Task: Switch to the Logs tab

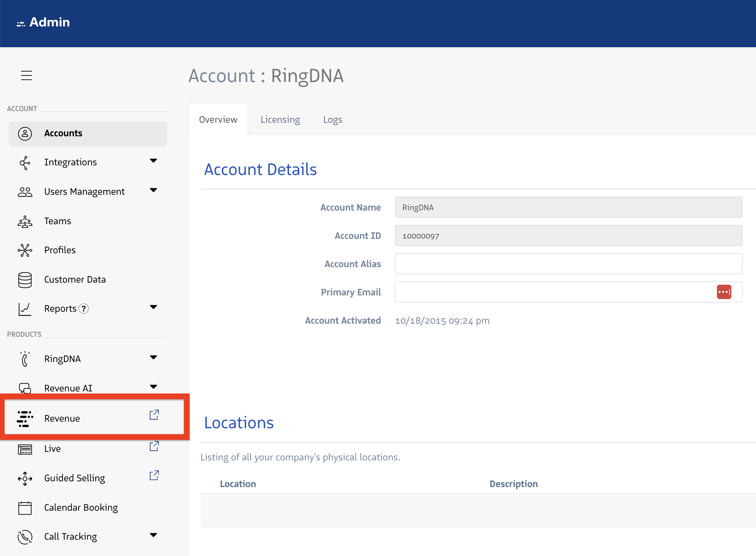Action: point(333,120)
